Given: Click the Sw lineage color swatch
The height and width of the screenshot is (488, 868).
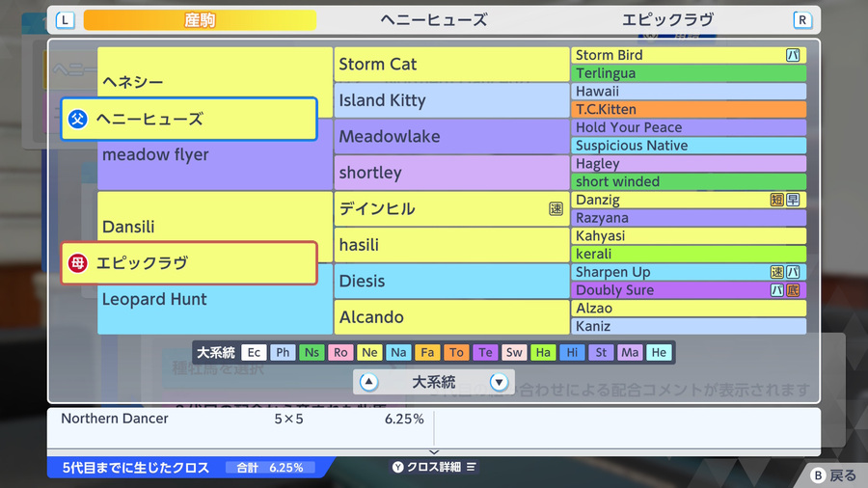Looking at the screenshot, I should pos(514,352).
